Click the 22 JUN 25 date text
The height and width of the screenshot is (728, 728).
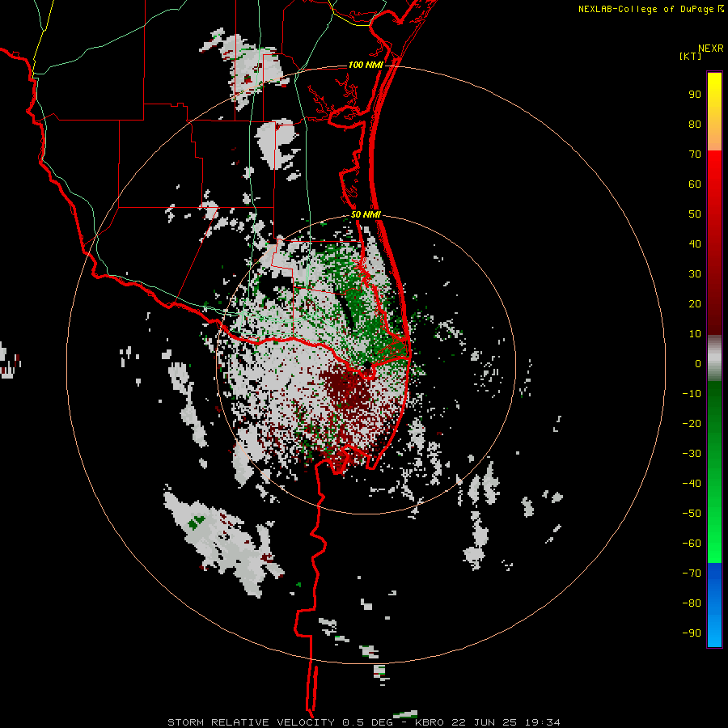[x=485, y=722]
